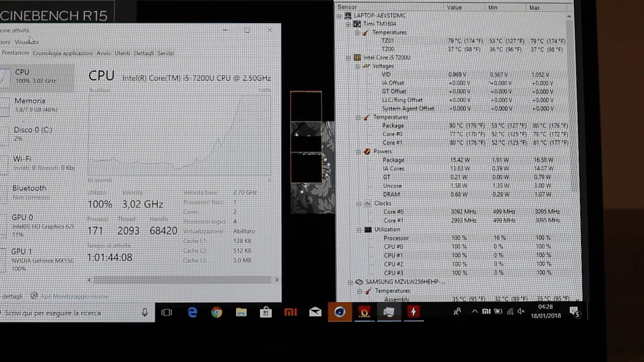Click the Min column header
644x362 pixels.
(x=506, y=7)
